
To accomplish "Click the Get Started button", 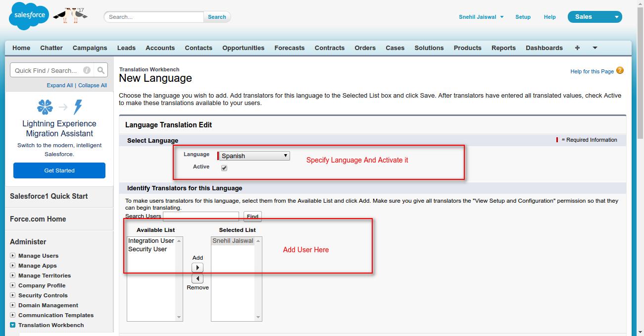I will (59, 170).
